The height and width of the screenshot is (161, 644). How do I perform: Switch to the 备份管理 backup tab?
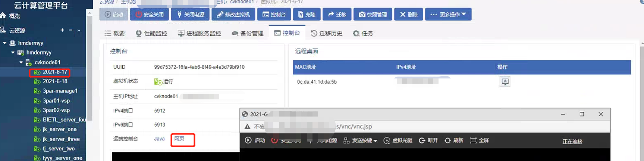pos(248,33)
